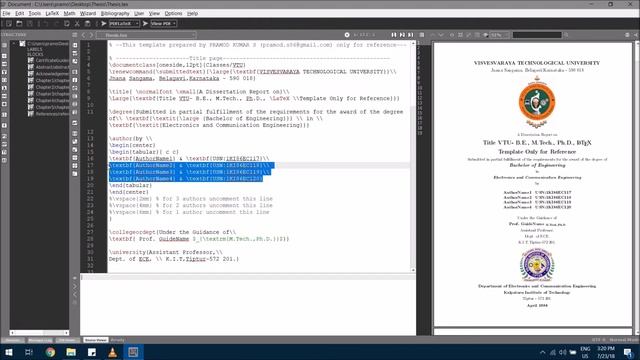Switch to the Messages/Log bottom tab
Image resolution: width=640 pixels, height=360 pixels.
[x=40, y=340]
